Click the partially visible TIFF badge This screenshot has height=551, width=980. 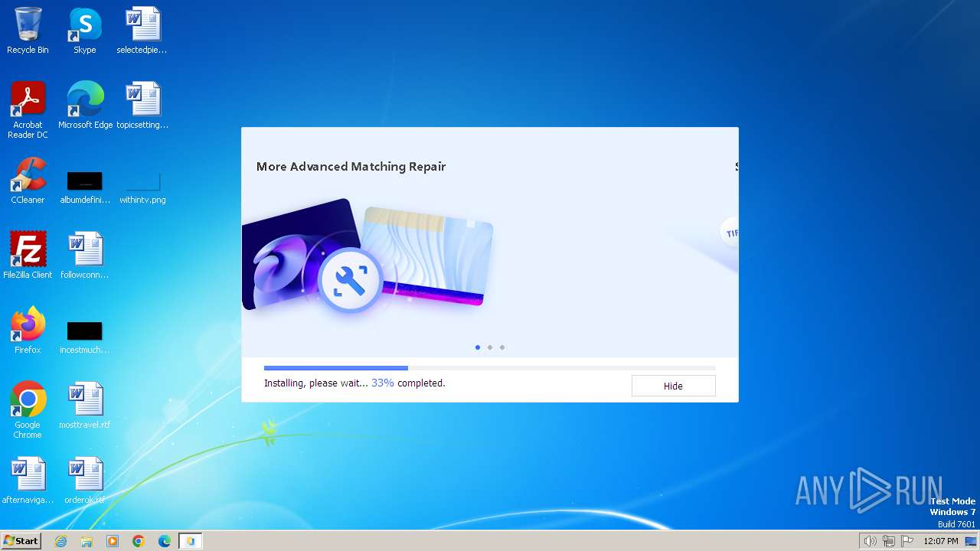click(x=730, y=233)
